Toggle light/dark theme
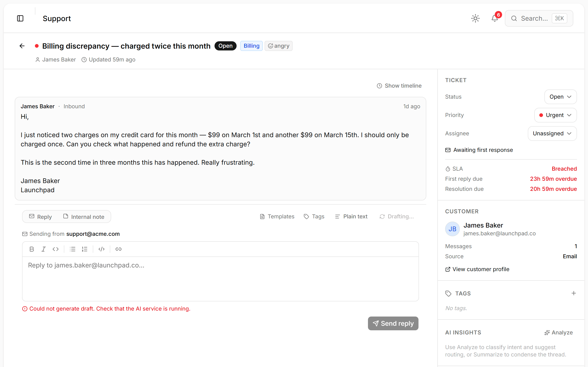The width and height of the screenshot is (588, 367). (x=475, y=18)
